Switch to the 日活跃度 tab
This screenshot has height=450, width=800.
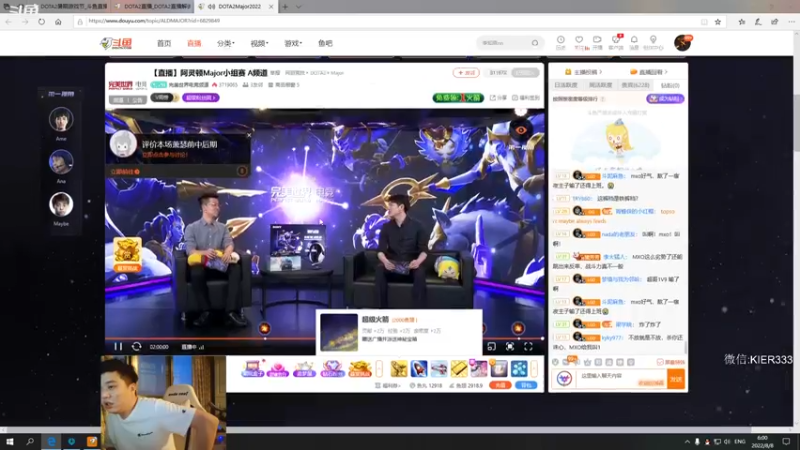click(x=566, y=85)
